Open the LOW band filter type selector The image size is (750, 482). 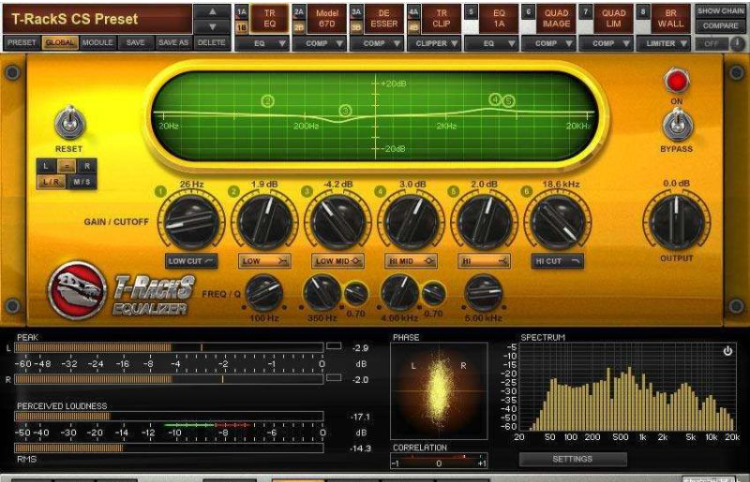[x=264, y=261]
